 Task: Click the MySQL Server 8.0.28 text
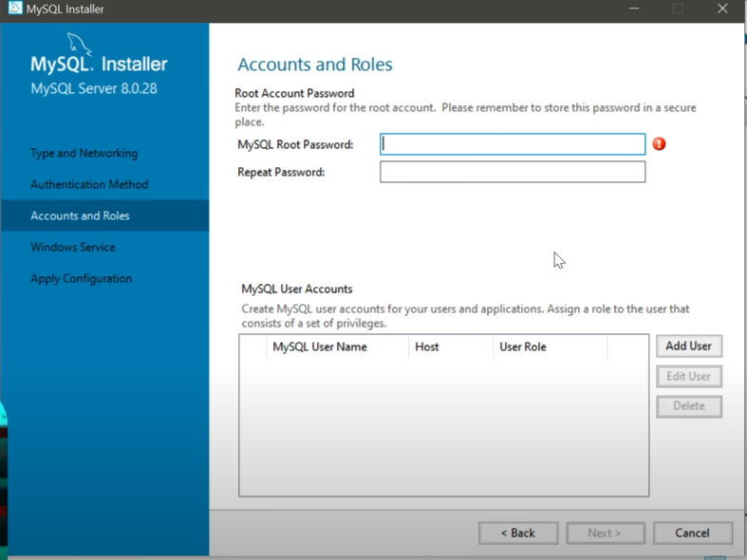[x=94, y=88]
